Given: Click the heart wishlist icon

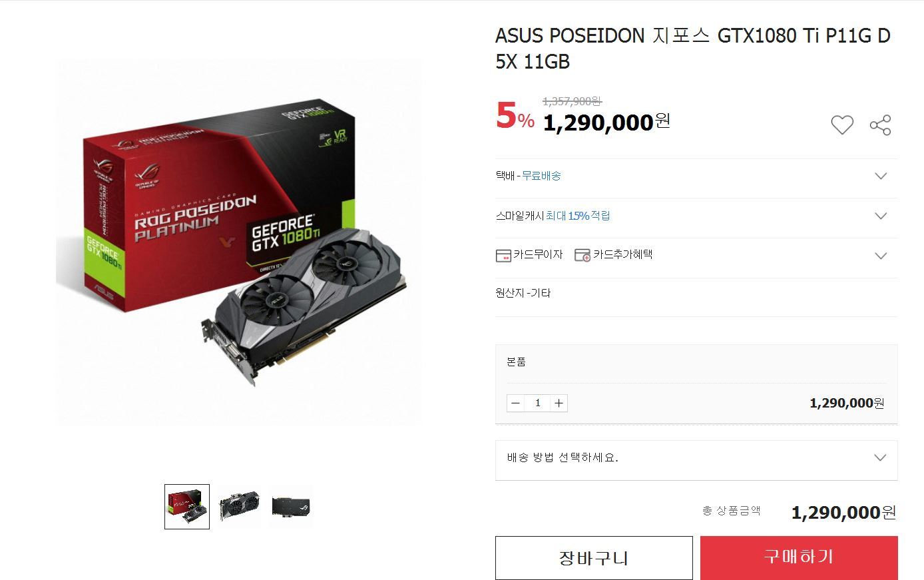Looking at the screenshot, I should pyautogui.click(x=841, y=125).
